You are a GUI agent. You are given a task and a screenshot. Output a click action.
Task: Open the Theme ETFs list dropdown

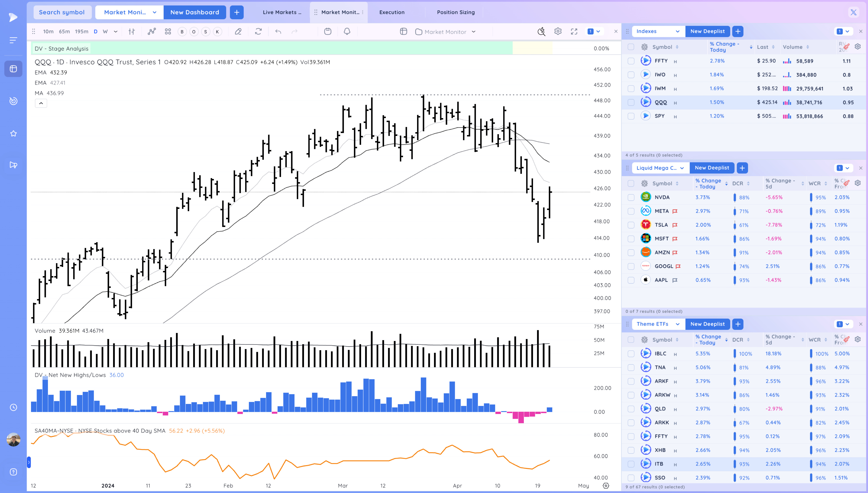[x=658, y=324]
